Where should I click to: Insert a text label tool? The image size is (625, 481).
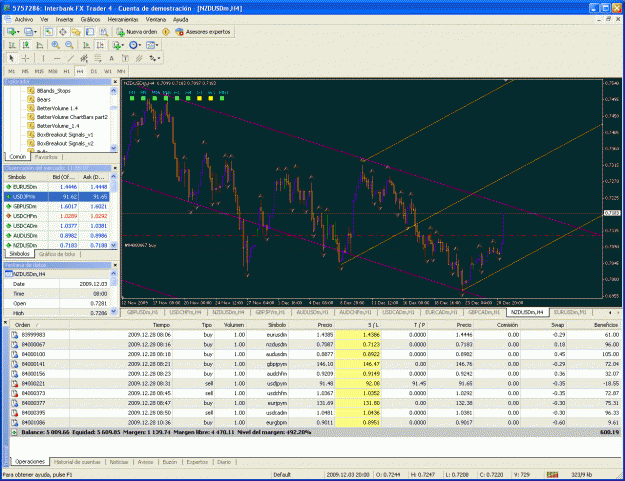pos(125,58)
